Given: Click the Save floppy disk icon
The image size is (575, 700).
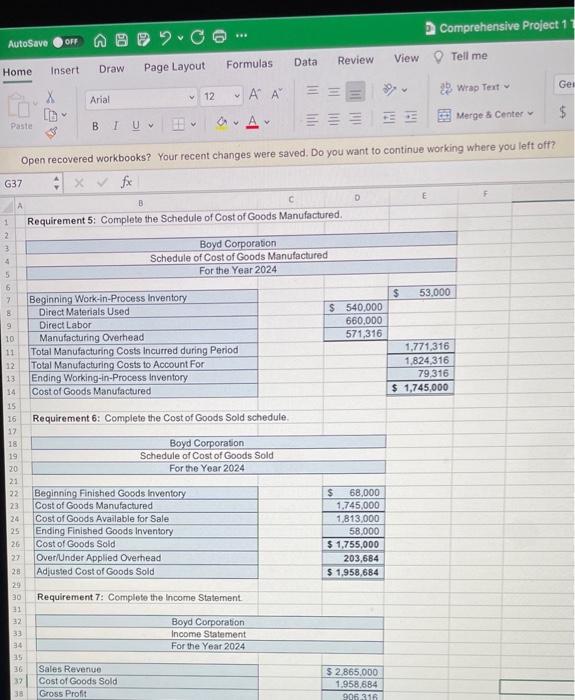Looking at the screenshot, I should pos(122,40).
